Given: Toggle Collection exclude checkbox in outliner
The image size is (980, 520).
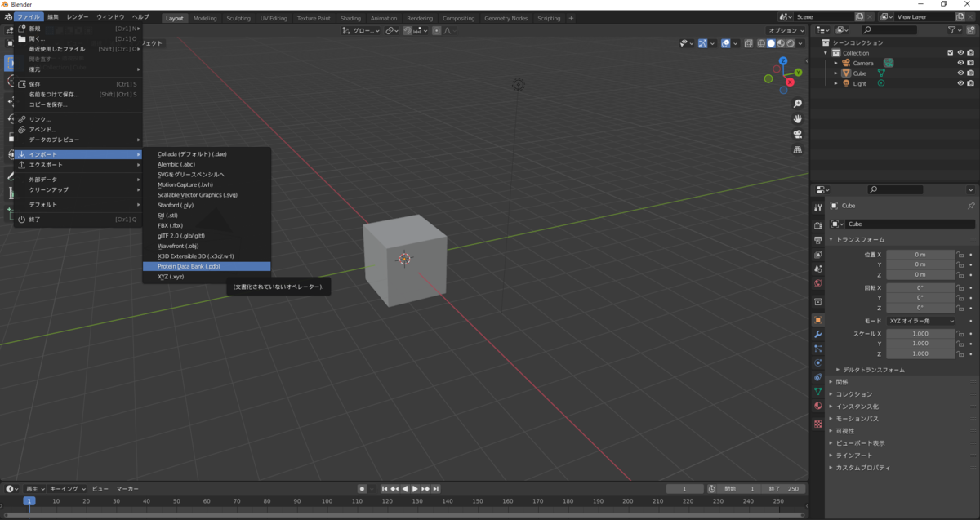Looking at the screenshot, I should 950,52.
